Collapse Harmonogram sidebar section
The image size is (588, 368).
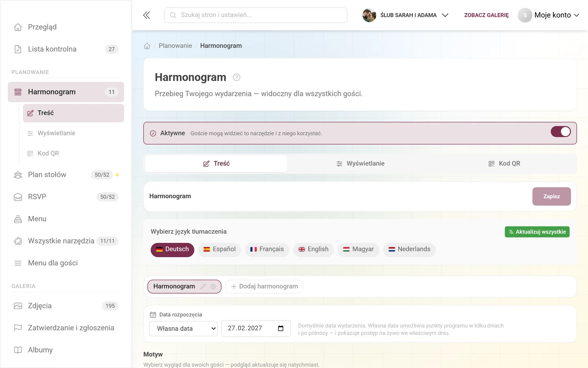66,92
